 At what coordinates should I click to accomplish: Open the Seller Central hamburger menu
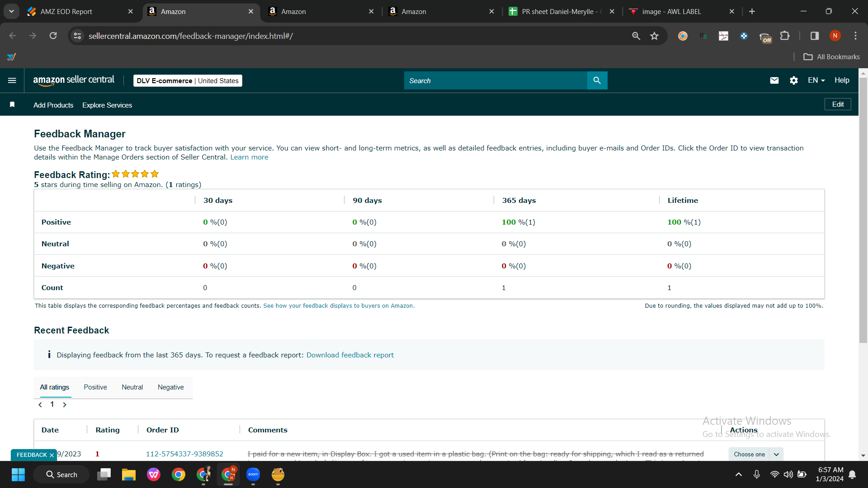click(x=12, y=80)
